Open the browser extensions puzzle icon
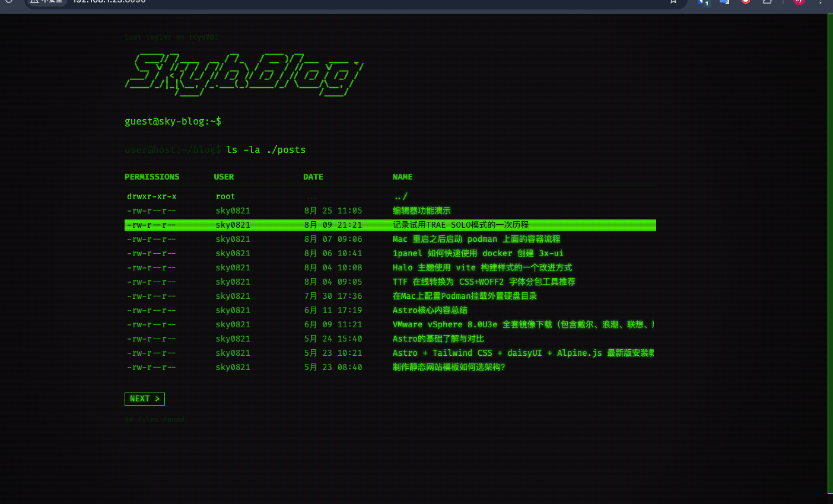833x504 pixels. (x=767, y=2)
